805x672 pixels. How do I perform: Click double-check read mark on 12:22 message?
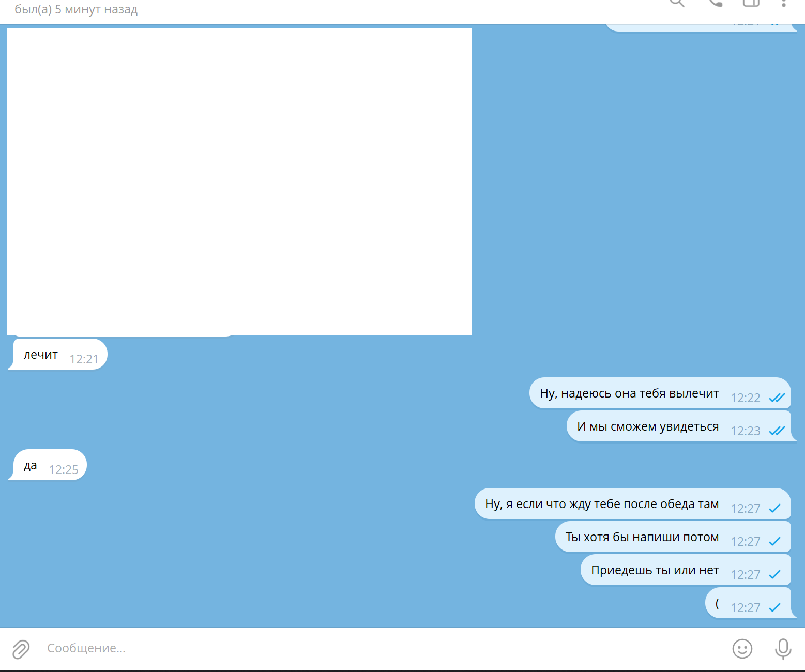click(x=777, y=398)
